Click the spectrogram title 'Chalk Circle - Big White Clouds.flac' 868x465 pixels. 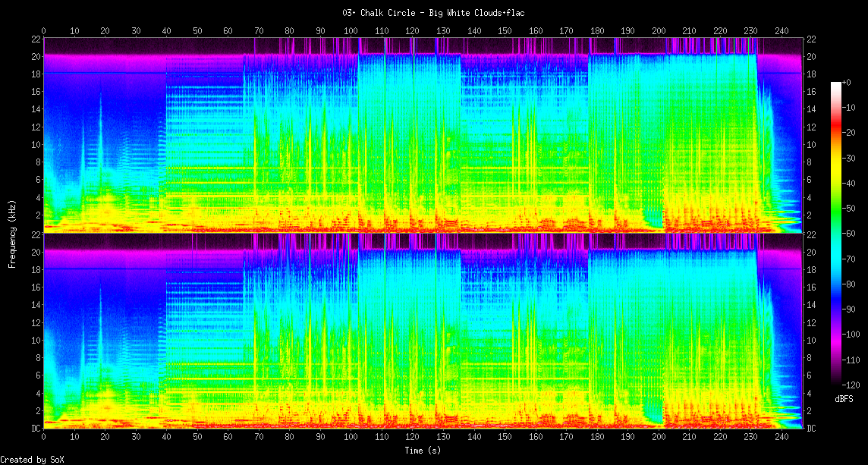click(433, 13)
